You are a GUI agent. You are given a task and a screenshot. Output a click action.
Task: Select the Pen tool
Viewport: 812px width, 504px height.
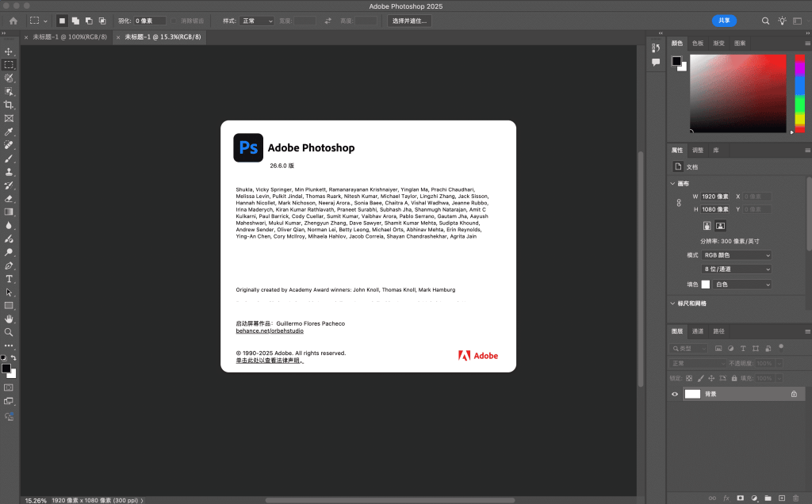coord(9,266)
